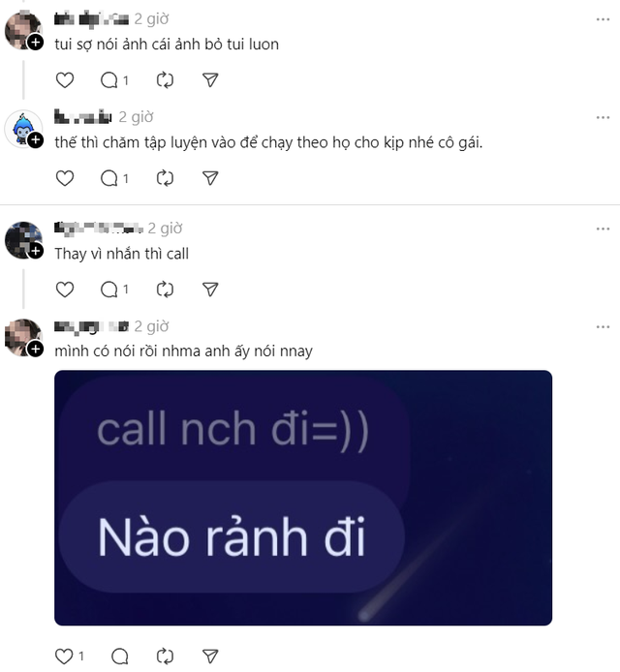620x672 pixels.
Task: Repost the "tui sợ nói ảnh" comment
Action: 165,80
